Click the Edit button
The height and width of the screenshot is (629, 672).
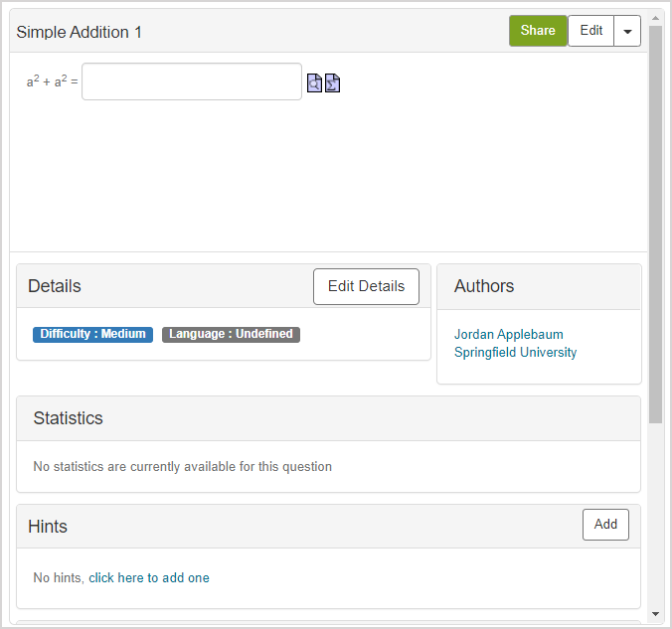[x=590, y=31]
